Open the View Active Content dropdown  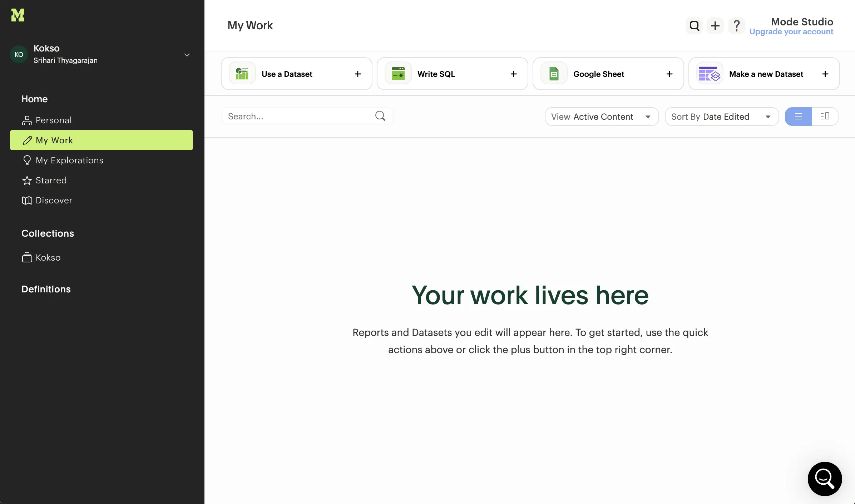602,117
